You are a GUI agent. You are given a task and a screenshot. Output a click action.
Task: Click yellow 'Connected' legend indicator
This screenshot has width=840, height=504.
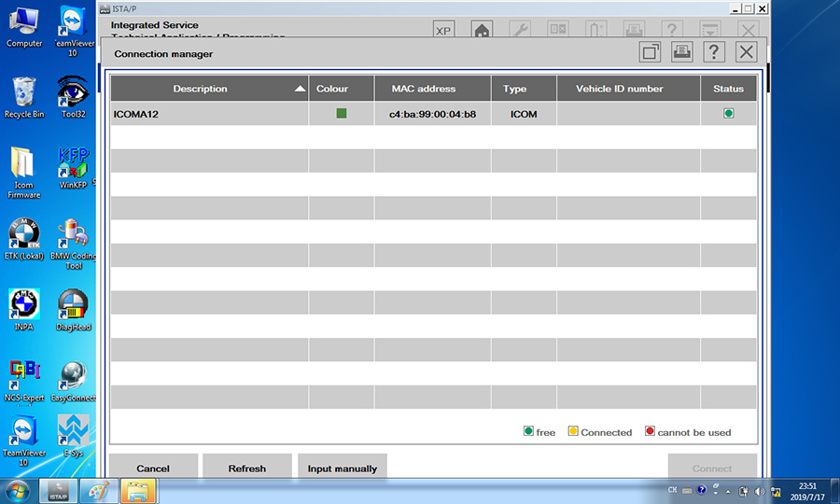(573, 431)
